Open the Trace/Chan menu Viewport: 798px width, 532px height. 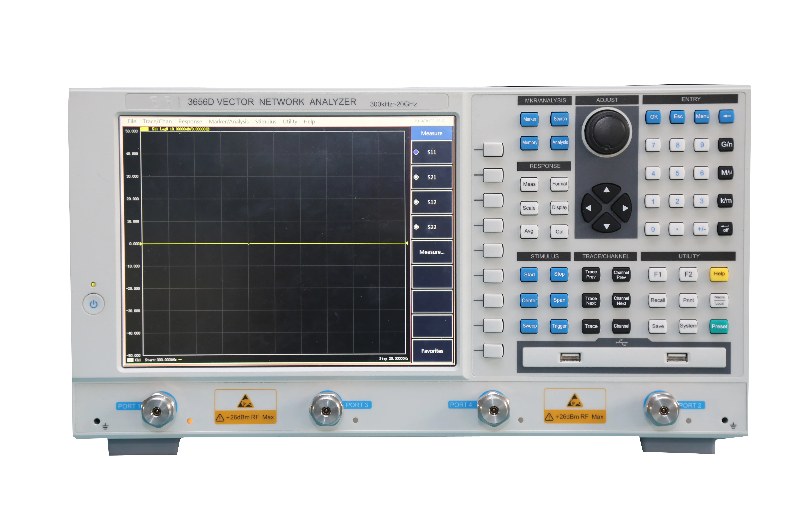(x=157, y=122)
